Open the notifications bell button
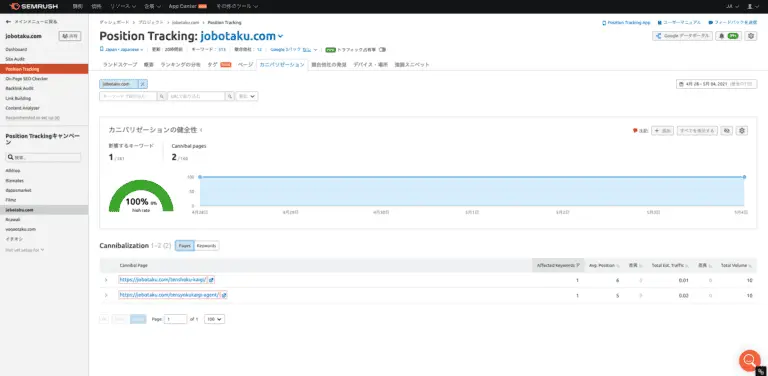Image resolution: width=768 pixels, height=376 pixels. coord(729,36)
